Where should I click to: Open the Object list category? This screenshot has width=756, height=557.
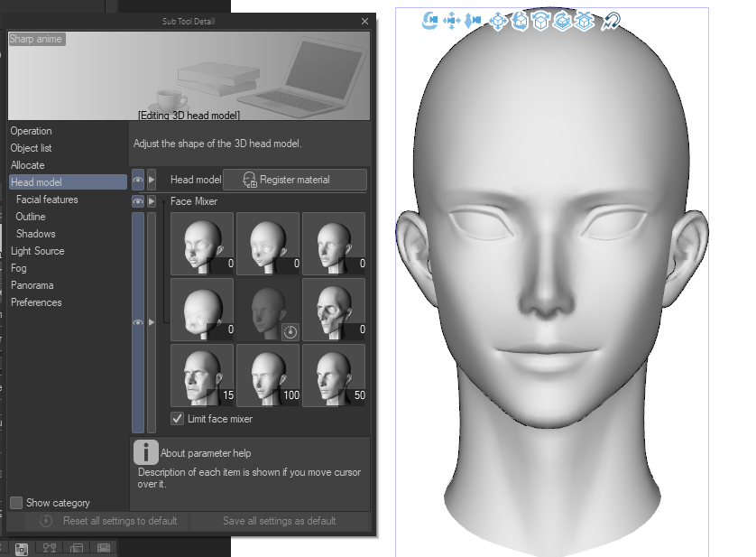68,148
